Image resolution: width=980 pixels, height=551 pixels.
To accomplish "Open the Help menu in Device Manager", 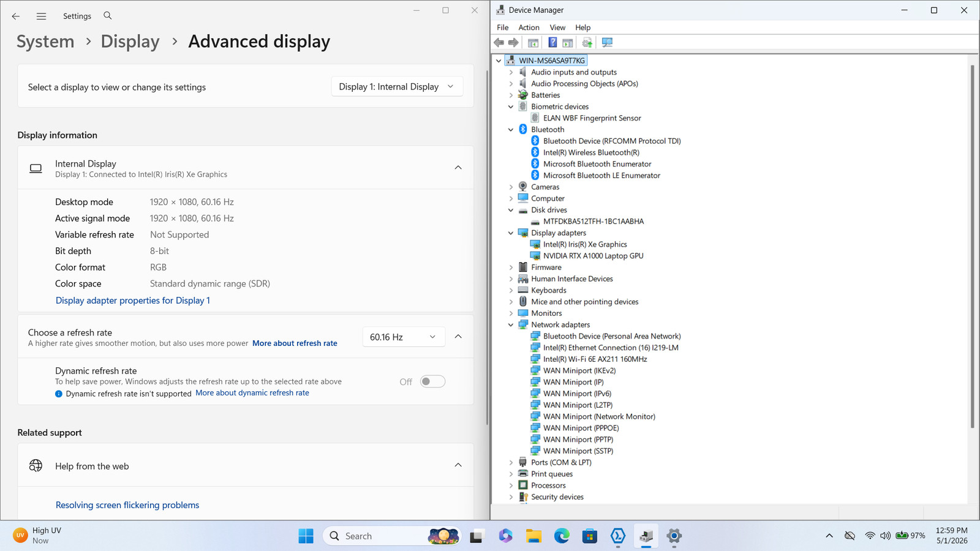I will pyautogui.click(x=582, y=28).
